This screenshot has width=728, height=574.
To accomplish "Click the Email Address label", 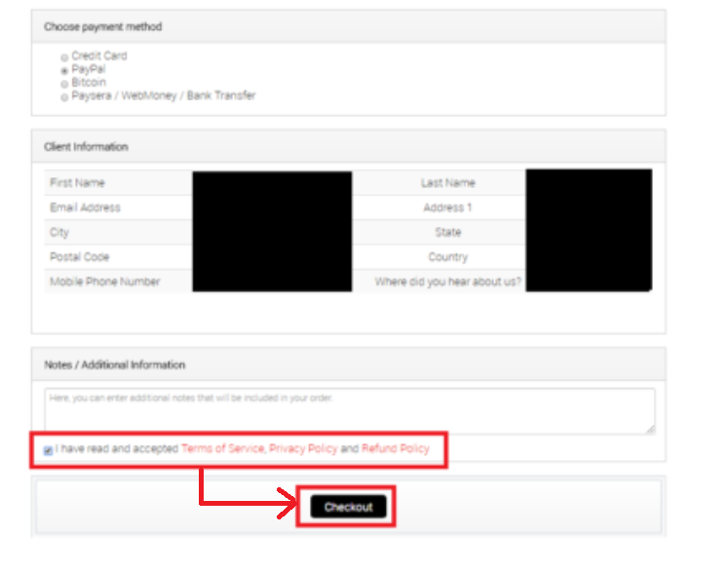I will tap(85, 208).
